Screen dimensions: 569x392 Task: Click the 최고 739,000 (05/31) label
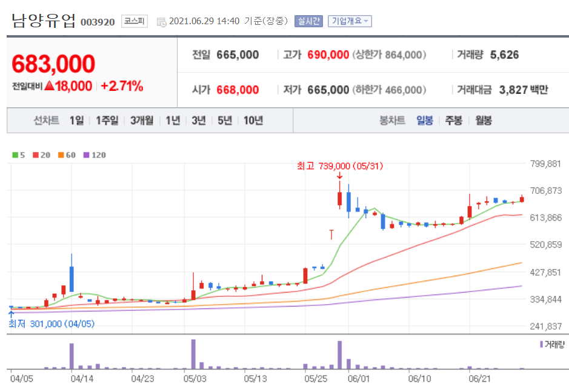[340, 166]
